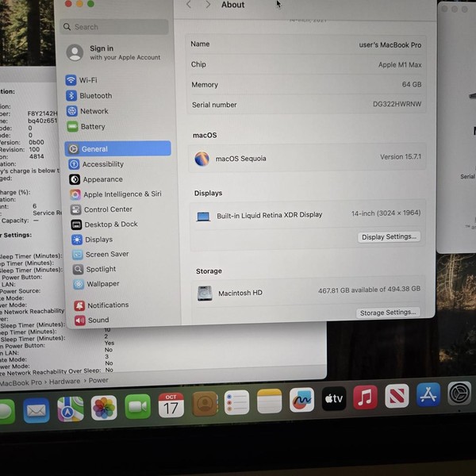
Task: Open the Screen Saver icon
Action: pyautogui.click(x=78, y=255)
